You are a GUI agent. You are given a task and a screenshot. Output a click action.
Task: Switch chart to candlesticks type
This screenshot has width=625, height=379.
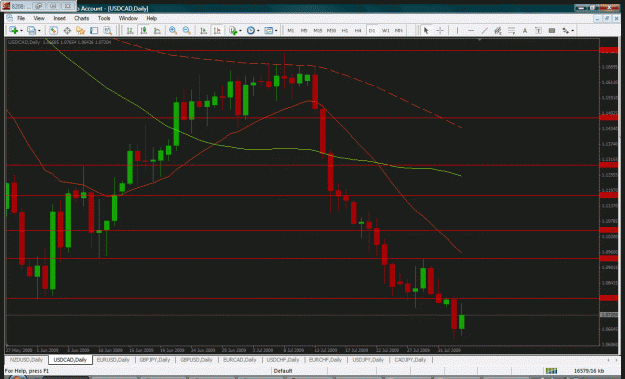pyautogui.click(x=143, y=30)
